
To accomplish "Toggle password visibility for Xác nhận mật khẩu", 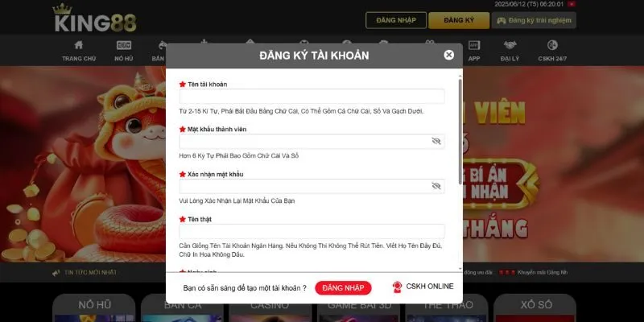I will pos(436,186).
